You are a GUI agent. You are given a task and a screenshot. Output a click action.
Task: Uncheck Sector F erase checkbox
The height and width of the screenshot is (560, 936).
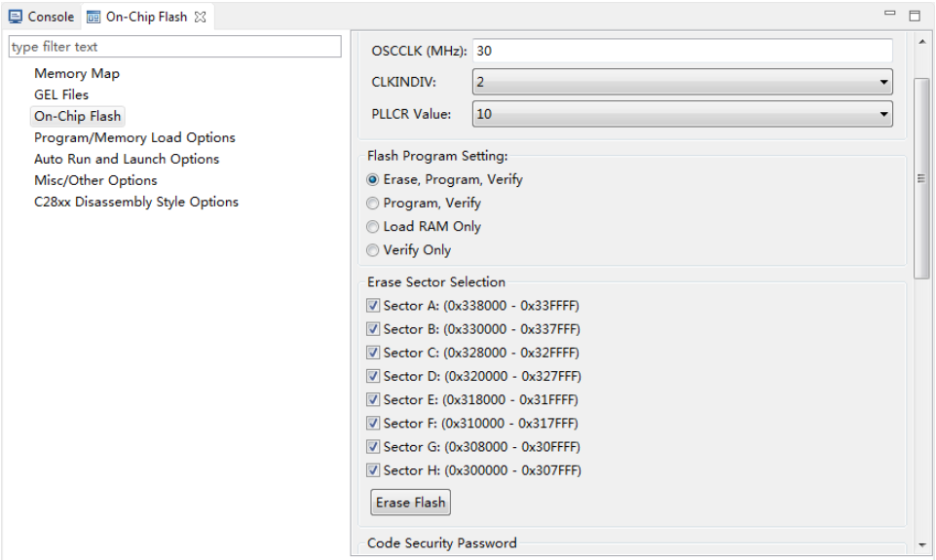[373, 424]
